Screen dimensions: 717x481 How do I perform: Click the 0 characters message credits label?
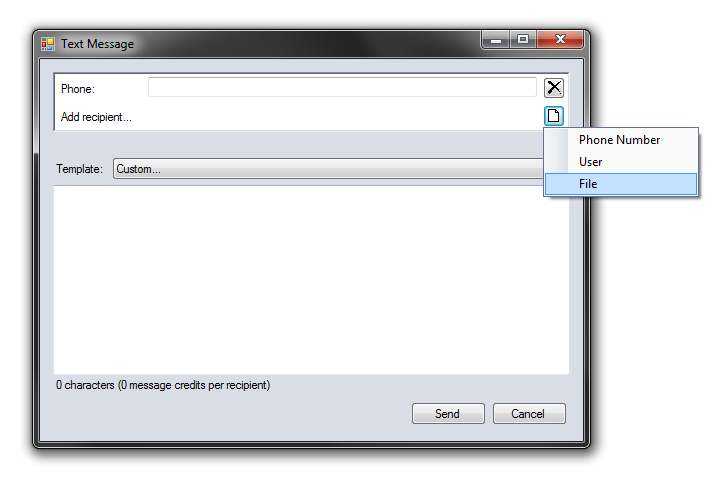pos(163,385)
